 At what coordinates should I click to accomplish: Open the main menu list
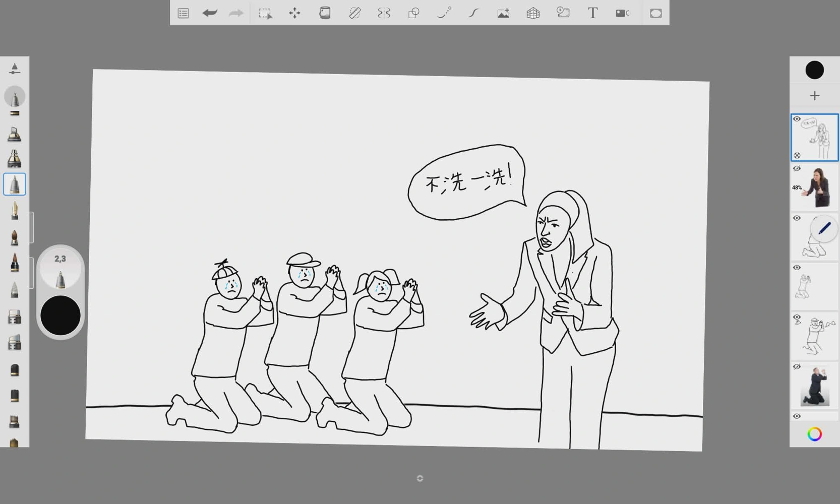point(183,13)
